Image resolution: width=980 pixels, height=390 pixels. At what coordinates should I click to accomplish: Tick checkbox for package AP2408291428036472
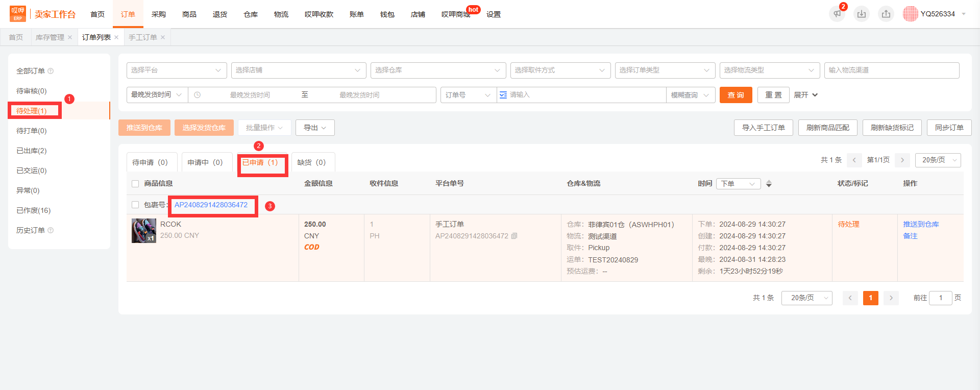pos(135,205)
